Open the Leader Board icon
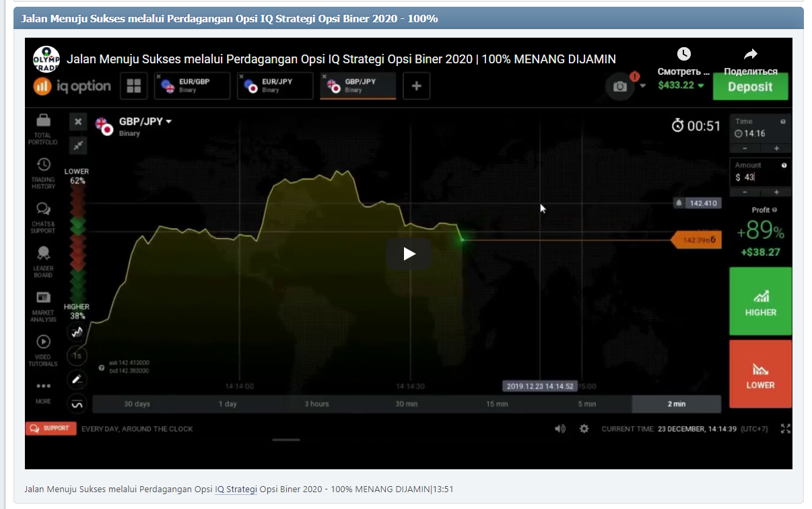 pos(43,254)
